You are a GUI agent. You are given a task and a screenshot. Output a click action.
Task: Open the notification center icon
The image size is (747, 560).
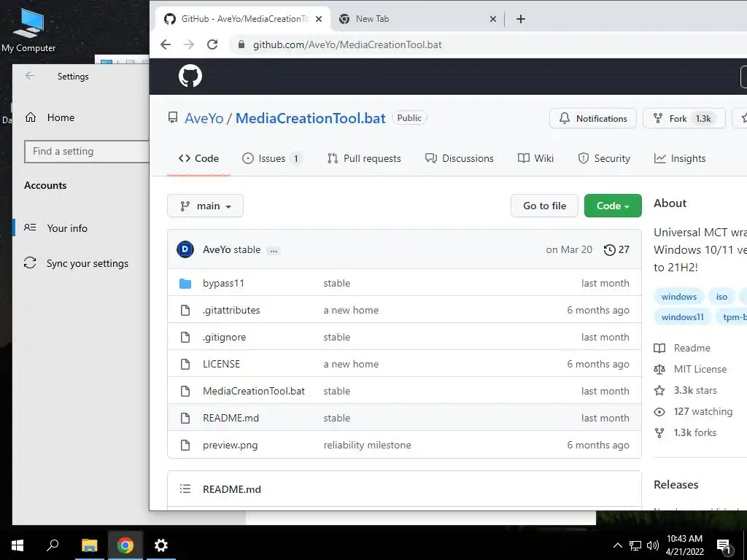724,546
